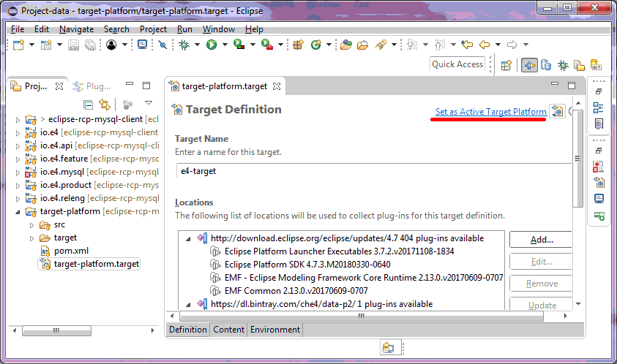Open the Run button dropdown arrow

point(225,45)
